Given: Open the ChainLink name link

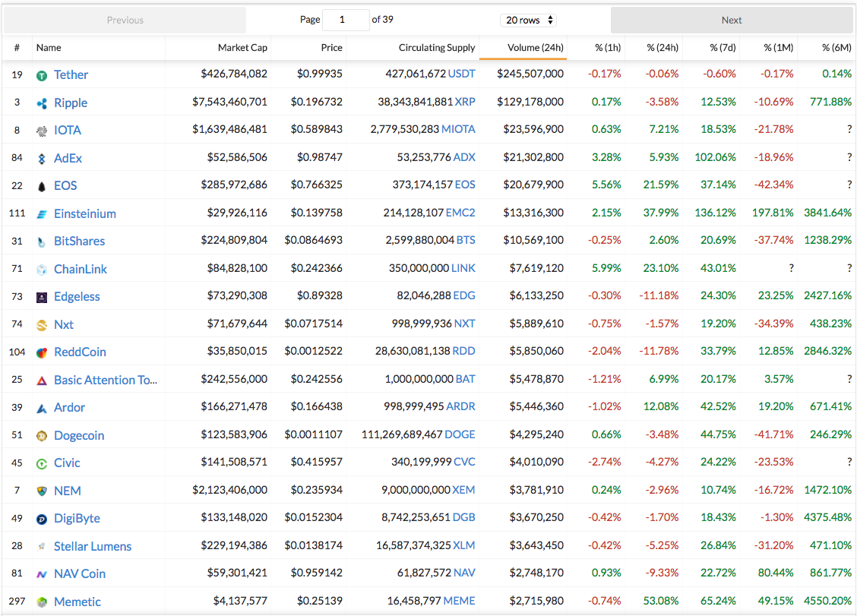Looking at the screenshot, I should pos(81,269).
